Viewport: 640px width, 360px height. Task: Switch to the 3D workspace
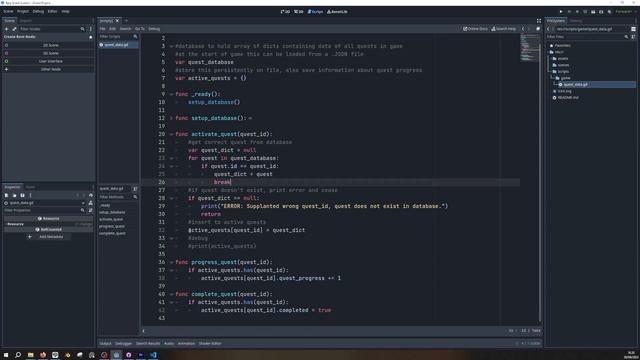299,12
